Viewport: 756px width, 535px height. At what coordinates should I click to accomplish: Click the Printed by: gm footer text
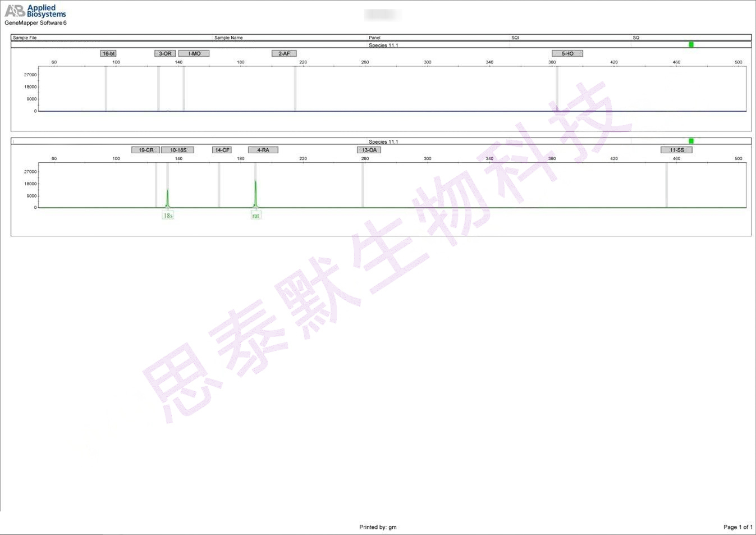click(x=378, y=527)
